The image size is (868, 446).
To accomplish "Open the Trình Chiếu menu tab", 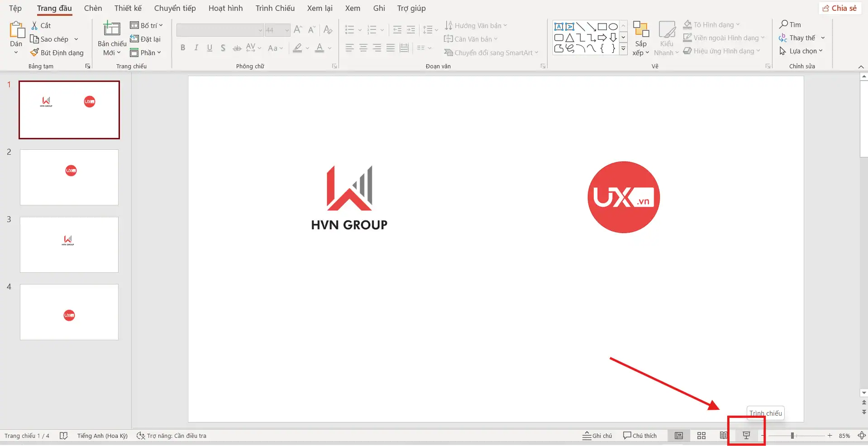I will coord(274,8).
